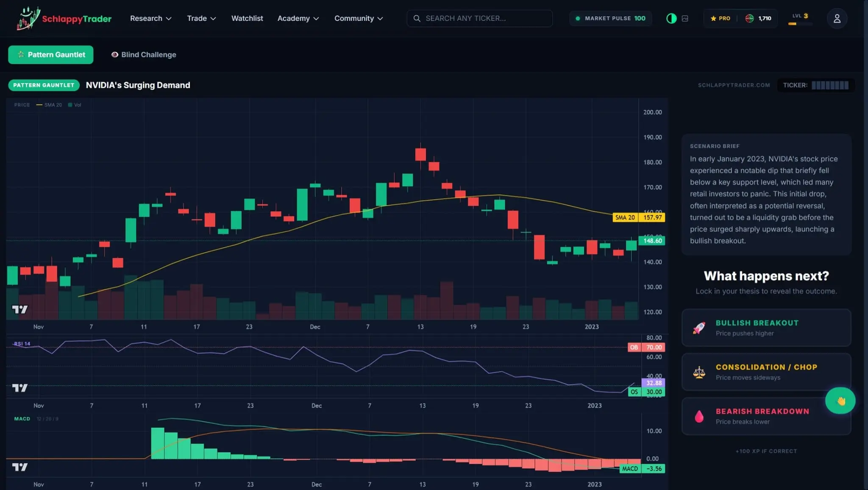This screenshot has width=868, height=490.
Task: Expand the Community dropdown menu
Action: click(x=359, y=18)
